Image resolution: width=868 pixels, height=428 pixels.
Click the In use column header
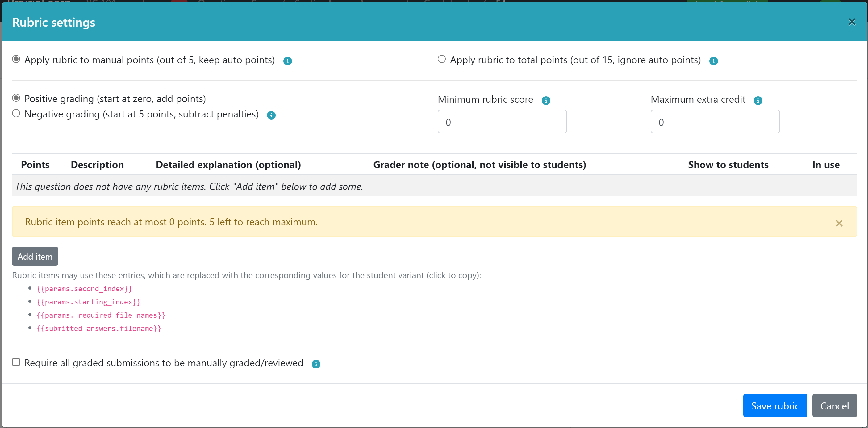[x=825, y=165]
